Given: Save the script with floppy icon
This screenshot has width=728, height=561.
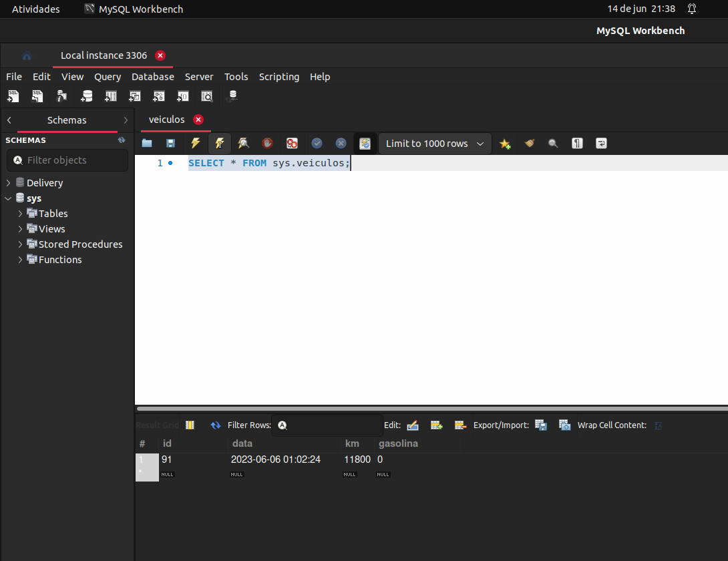Looking at the screenshot, I should point(171,143).
